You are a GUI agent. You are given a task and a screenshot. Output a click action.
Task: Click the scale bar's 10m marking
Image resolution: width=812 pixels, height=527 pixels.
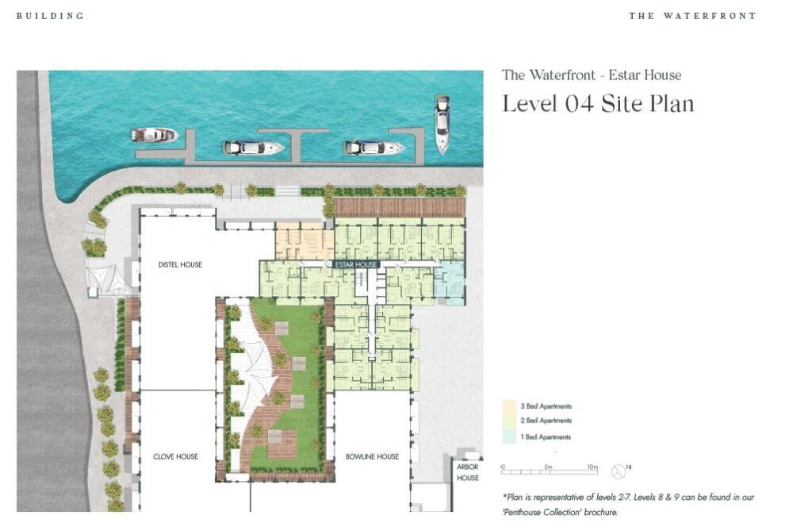(592, 467)
